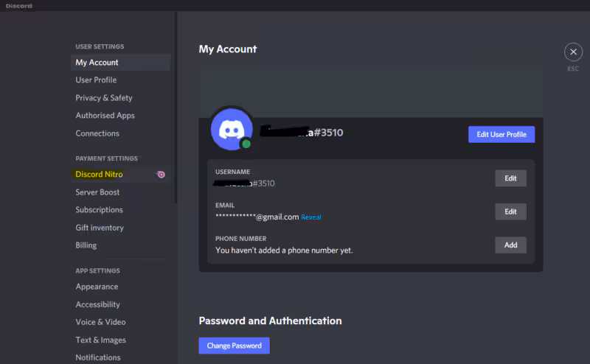
Task: Click the Change Password button
Action: click(234, 346)
